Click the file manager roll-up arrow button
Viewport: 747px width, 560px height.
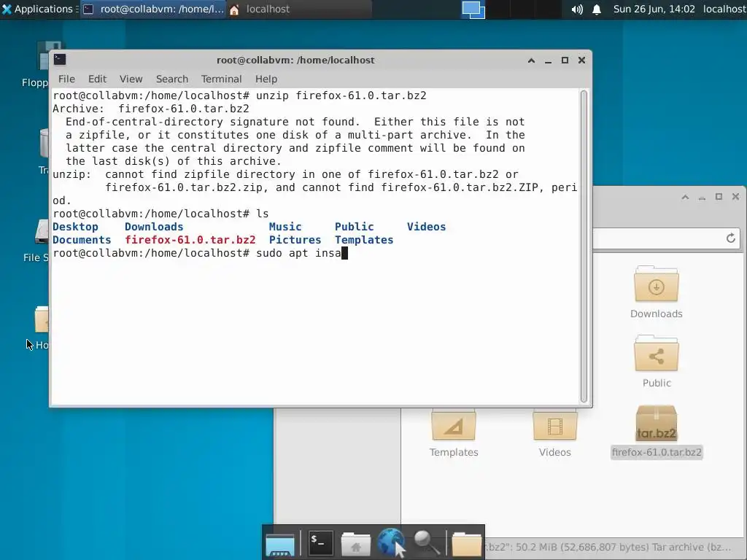685,197
